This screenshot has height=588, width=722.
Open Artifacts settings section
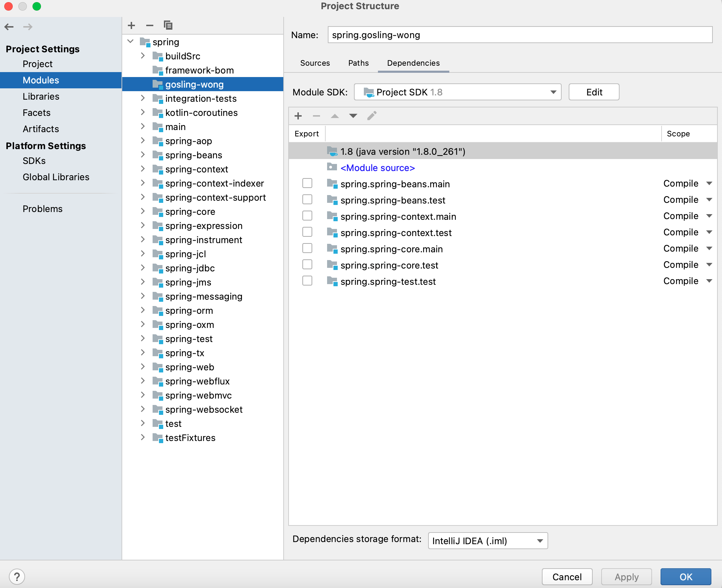pos(41,129)
